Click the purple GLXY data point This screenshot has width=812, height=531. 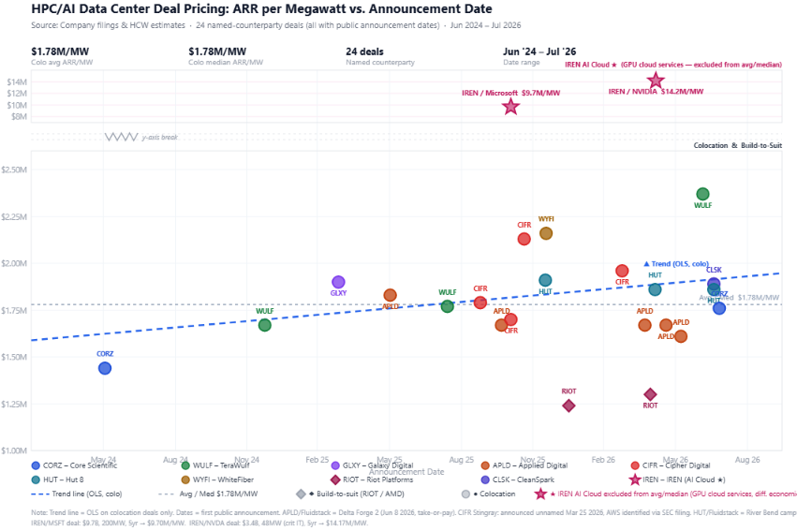tap(338, 282)
